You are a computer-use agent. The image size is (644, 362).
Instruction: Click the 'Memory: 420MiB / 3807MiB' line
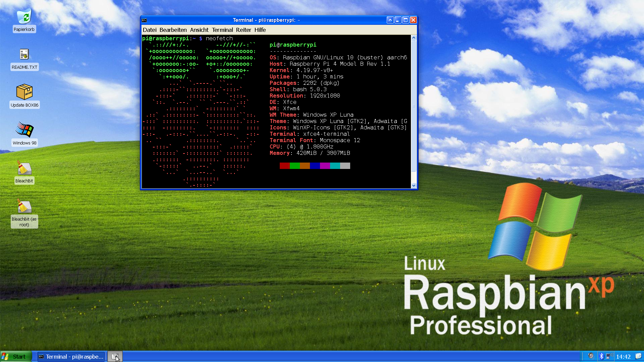310,153
